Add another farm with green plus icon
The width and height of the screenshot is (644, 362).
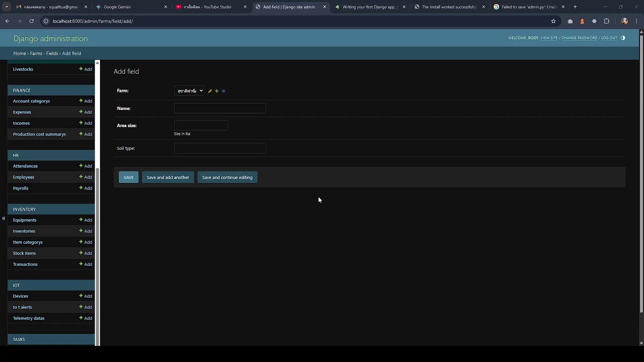217,91
